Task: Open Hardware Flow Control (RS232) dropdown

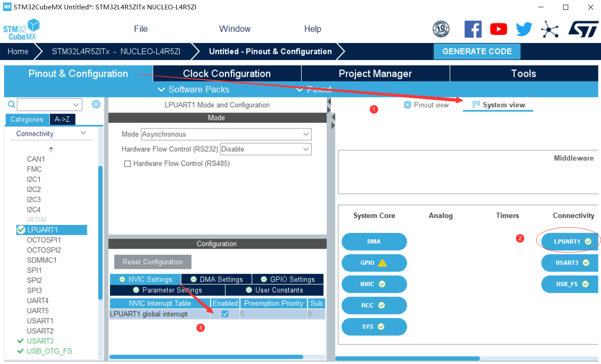Action: [266, 149]
